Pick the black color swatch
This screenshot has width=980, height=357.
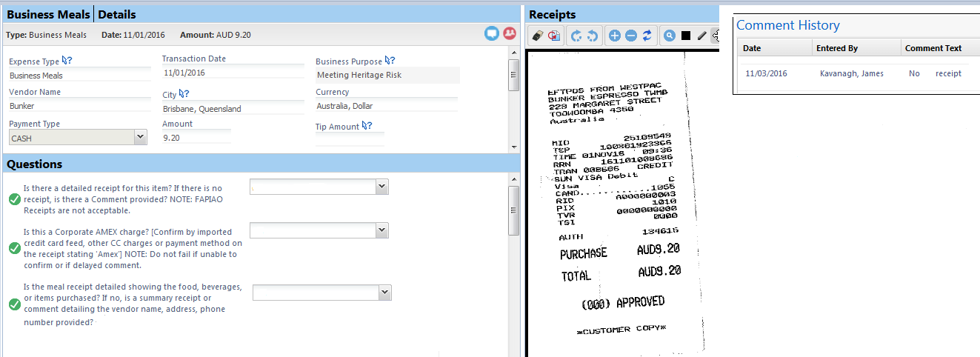(685, 36)
